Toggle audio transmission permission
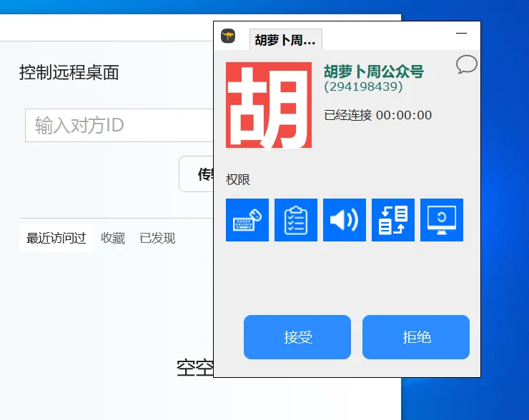Viewport: 529px width, 420px height. click(345, 220)
